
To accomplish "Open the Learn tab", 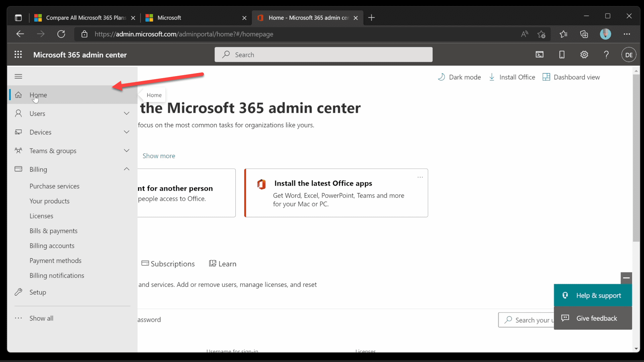I will coord(223,264).
